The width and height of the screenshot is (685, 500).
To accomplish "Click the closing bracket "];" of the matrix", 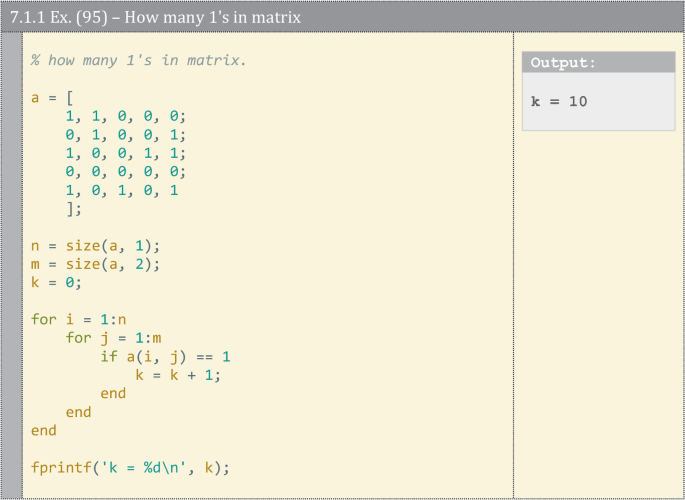I will (x=74, y=208).
